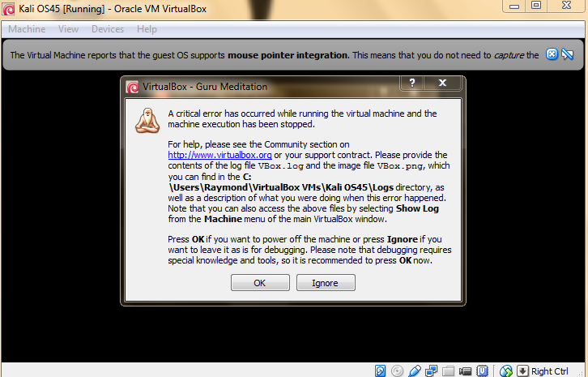Follow the http://www.virtualbox.org link
588x377 pixels.
(219, 155)
